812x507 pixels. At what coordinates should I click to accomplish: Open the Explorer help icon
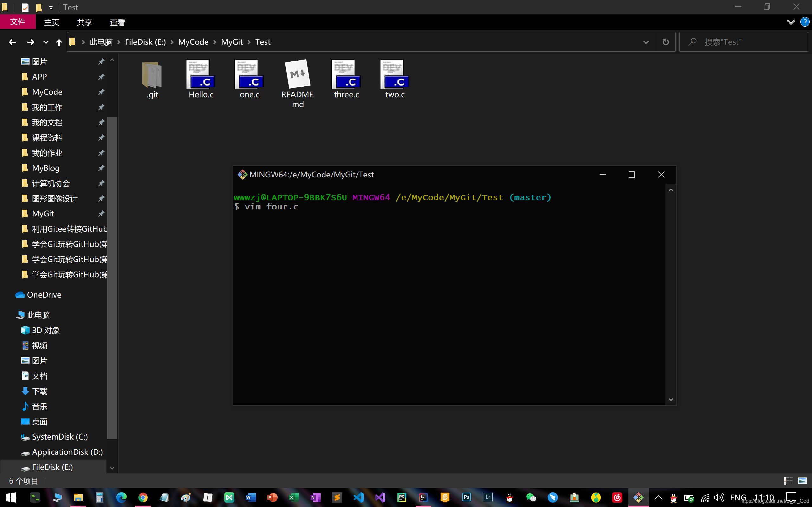click(x=805, y=22)
